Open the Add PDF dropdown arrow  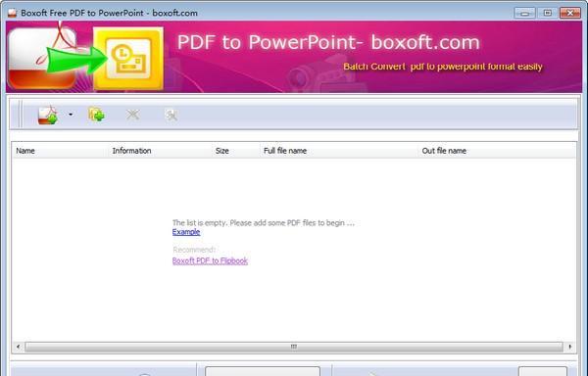click(71, 115)
